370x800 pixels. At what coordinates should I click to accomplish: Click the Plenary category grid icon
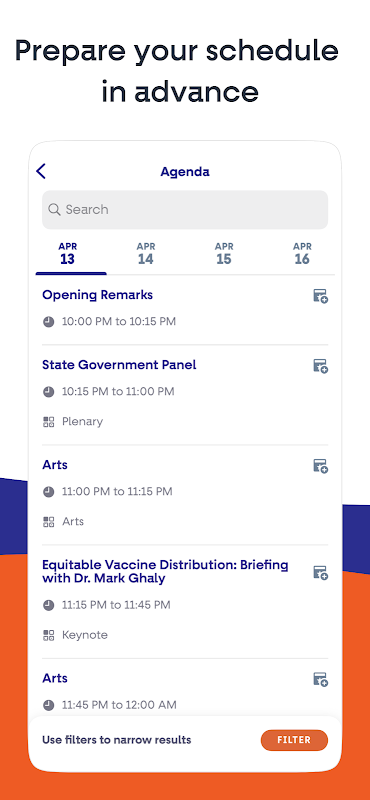[x=48, y=421]
